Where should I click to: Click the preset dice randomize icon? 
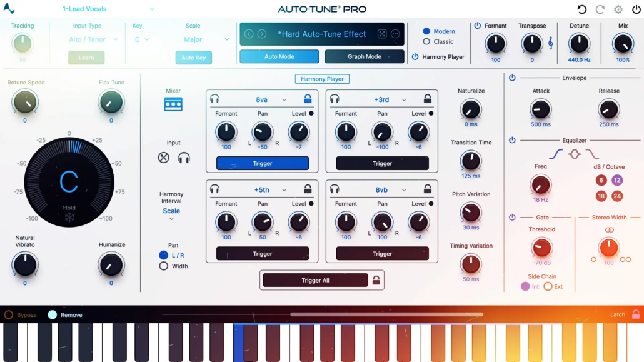point(382,34)
